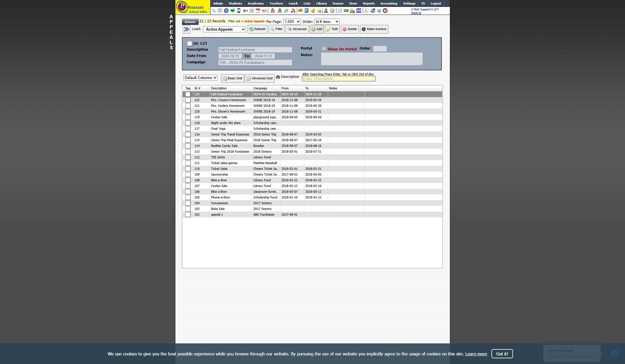The image size is (625, 364).
Task: Click the mobile phone icon
Action: [239, 11]
